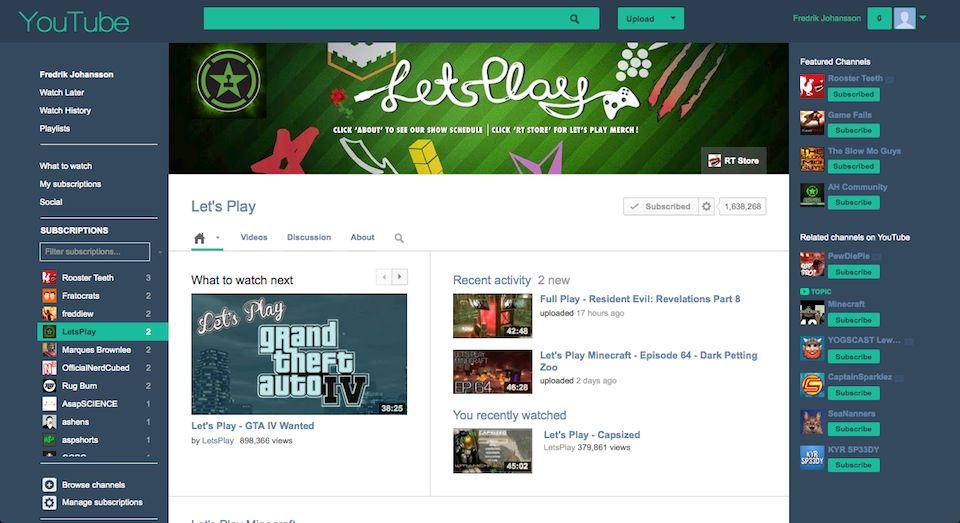Expand the Home tab dropdown arrow
The width and height of the screenshot is (960, 523).
click(217, 238)
